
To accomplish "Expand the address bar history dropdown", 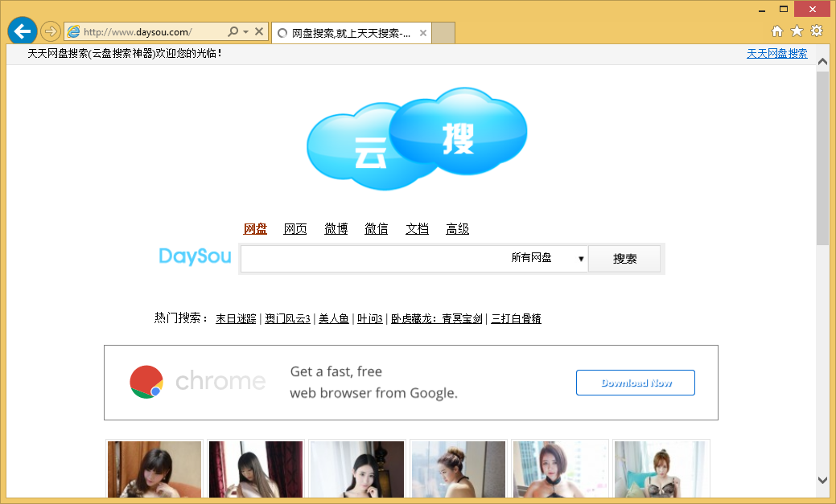I will [248, 31].
